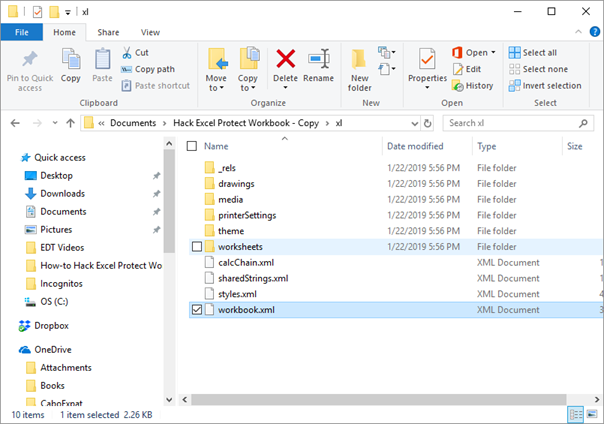Image resolution: width=604 pixels, height=424 pixels.
Task: Open the File menu tab
Action: click(x=22, y=32)
